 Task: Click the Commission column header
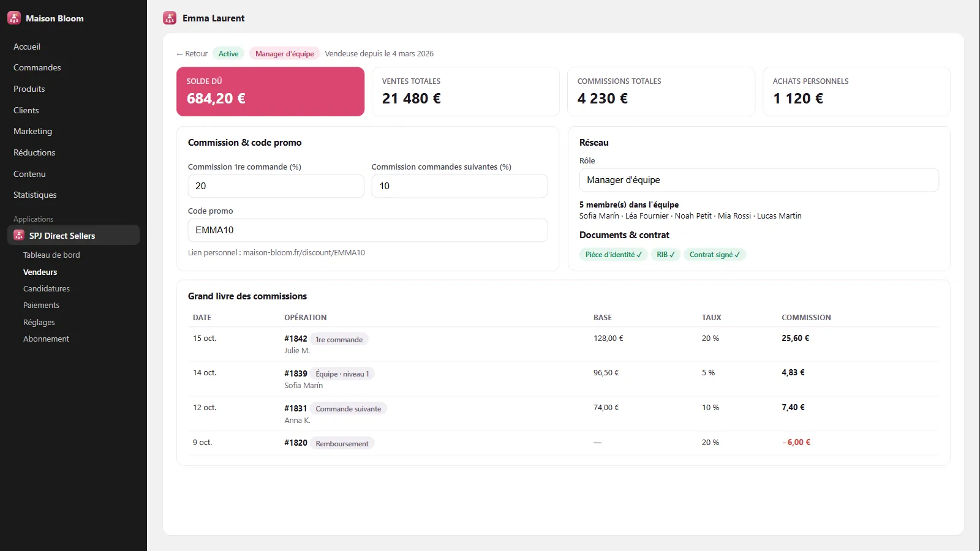(806, 317)
